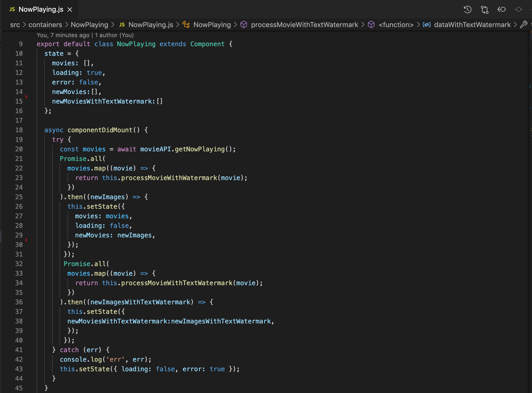Click the dimmed next change icon
This screenshot has width=532, height=393.
[x=518, y=9]
